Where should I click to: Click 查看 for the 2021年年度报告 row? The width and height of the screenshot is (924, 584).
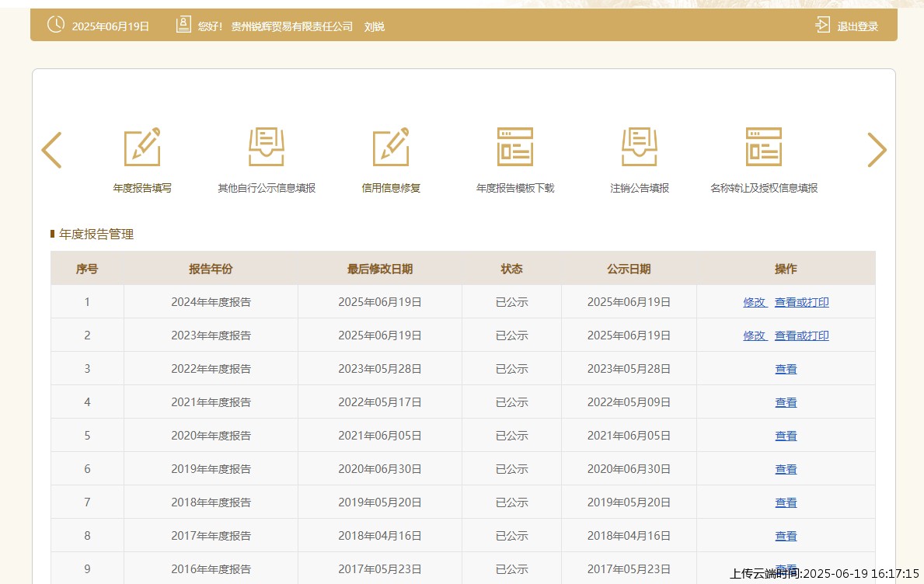(x=786, y=403)
